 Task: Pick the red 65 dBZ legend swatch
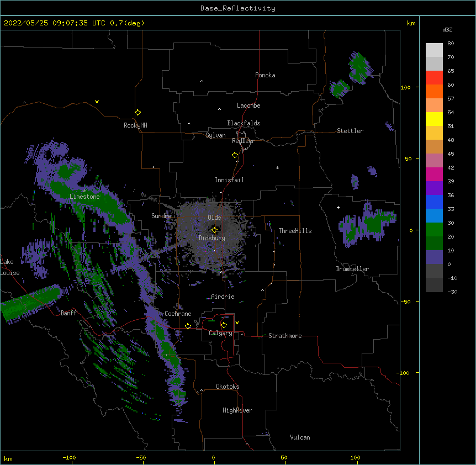pyautogui.click(x=434, y=77)
